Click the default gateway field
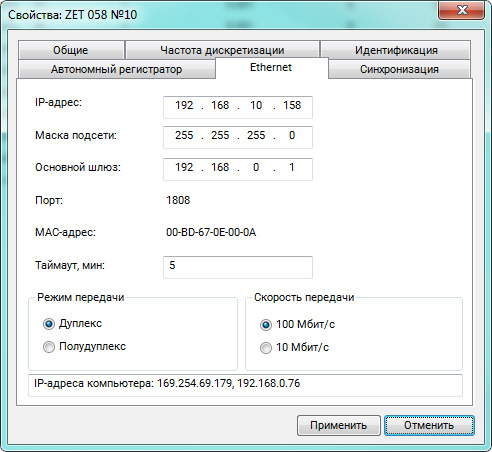Image resolution: width=492 pixels, height=452 pixels. point(238,169)
